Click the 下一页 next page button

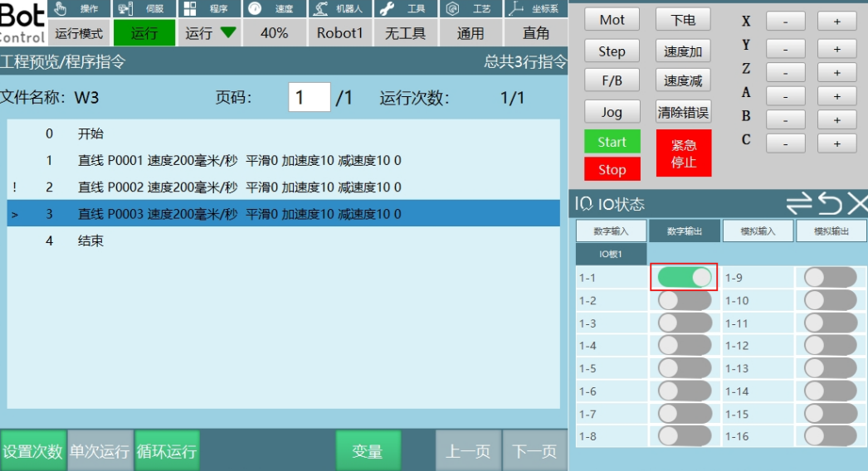(x=534, y=450)
